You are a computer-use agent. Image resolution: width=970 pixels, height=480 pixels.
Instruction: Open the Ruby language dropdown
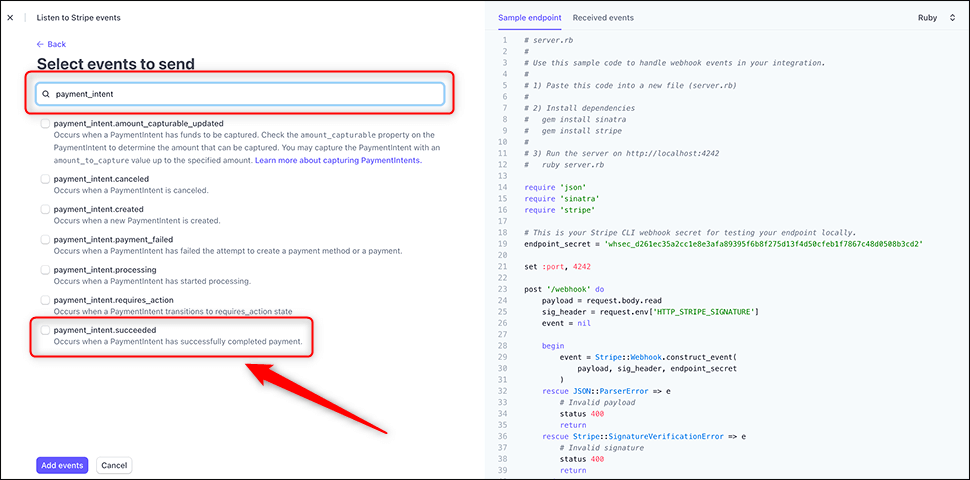937,18
